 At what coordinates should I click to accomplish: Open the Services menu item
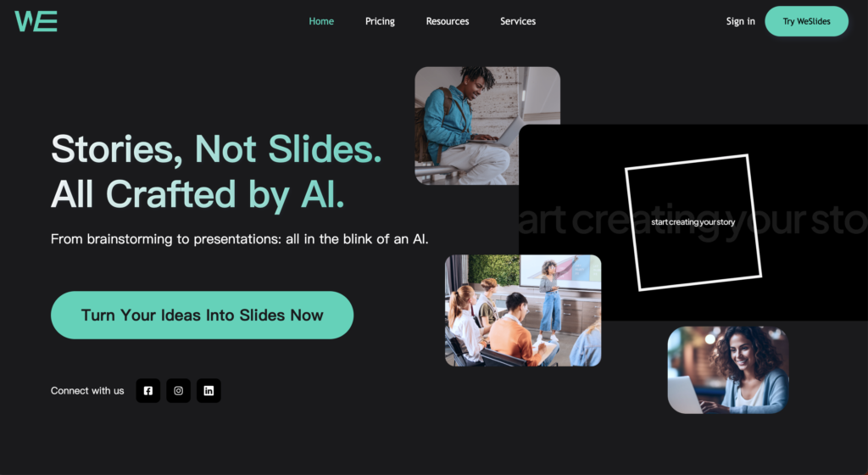point(518,21)
